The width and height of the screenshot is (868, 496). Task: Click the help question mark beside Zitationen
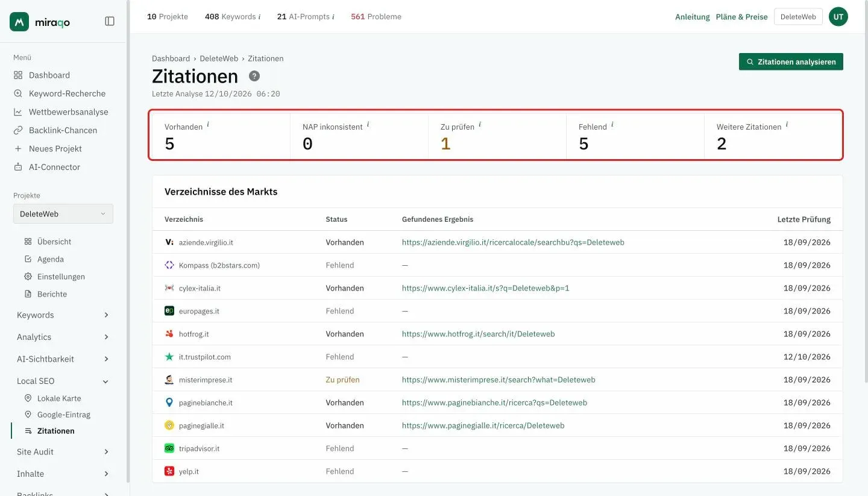click(254, 76)
